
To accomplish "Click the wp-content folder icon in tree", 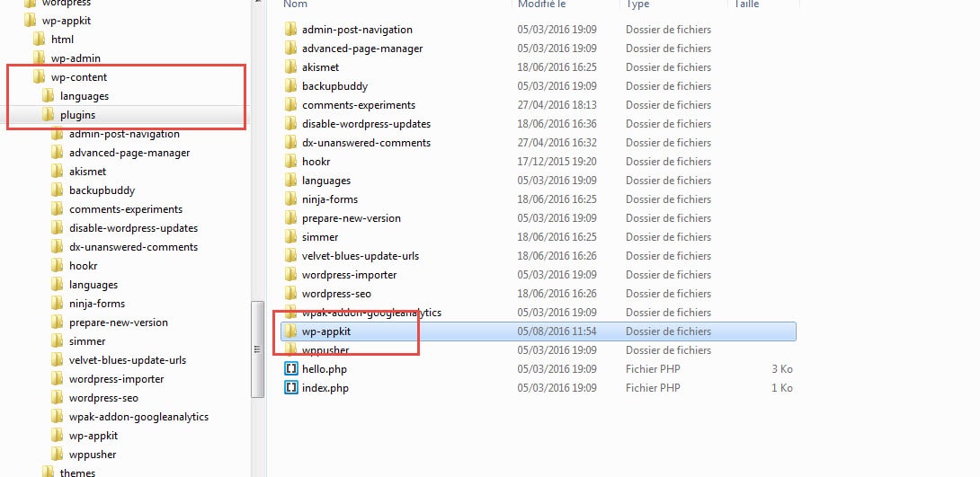I will coord(40,76).
